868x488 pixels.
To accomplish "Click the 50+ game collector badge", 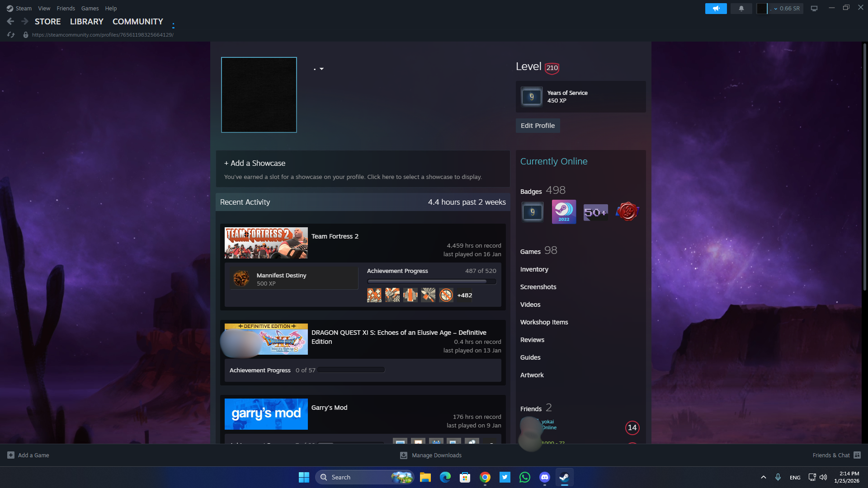I will 595,212.
